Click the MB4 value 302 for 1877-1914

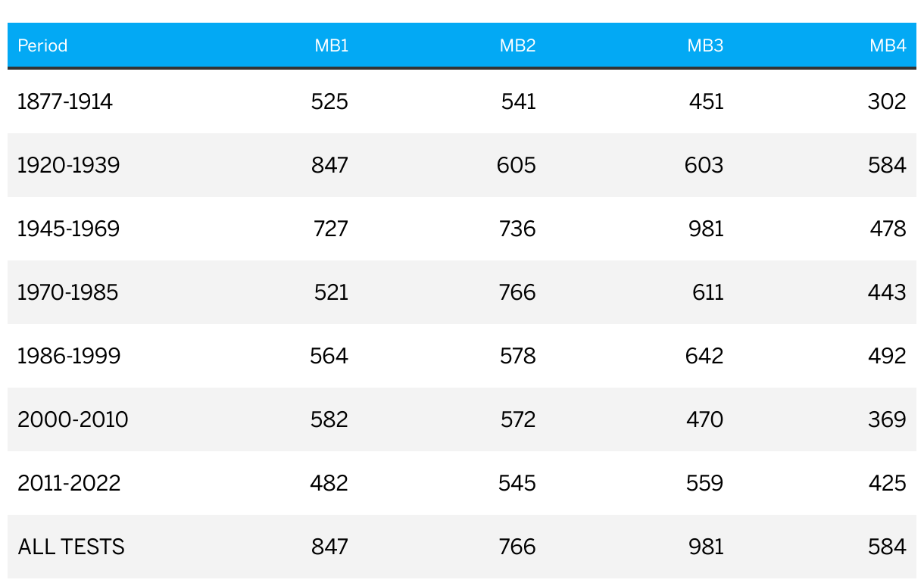pos(887,101)
